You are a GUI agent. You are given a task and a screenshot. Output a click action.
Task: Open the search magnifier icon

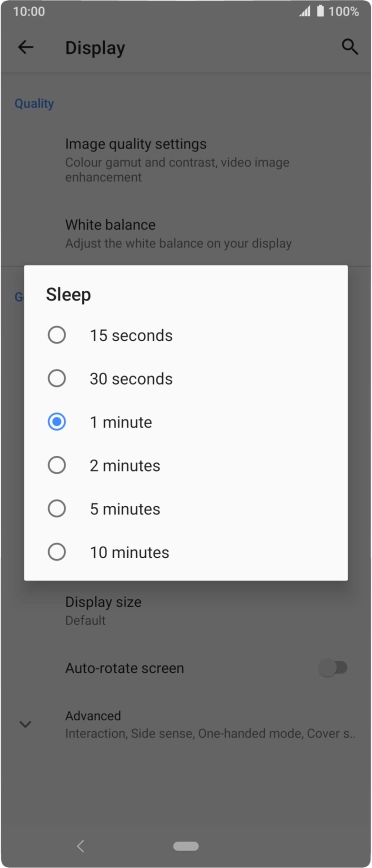(350, 47)
